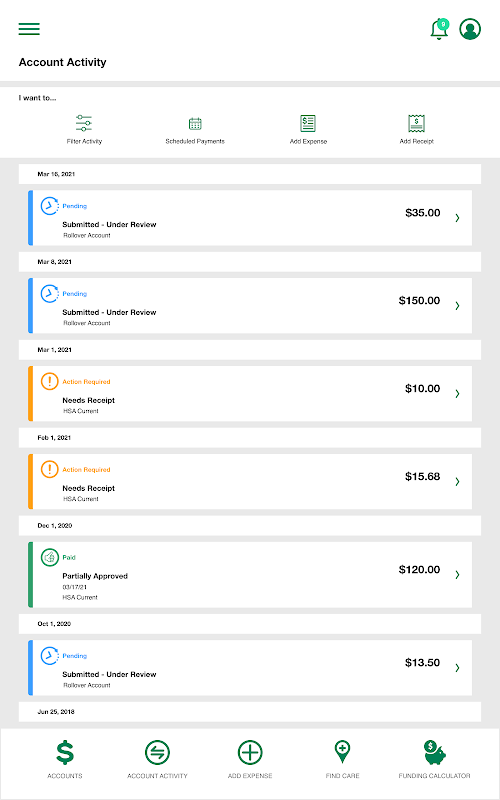Select the Filter Activity icon
Screen dimensions: 500x800
[x=84, y=123]
